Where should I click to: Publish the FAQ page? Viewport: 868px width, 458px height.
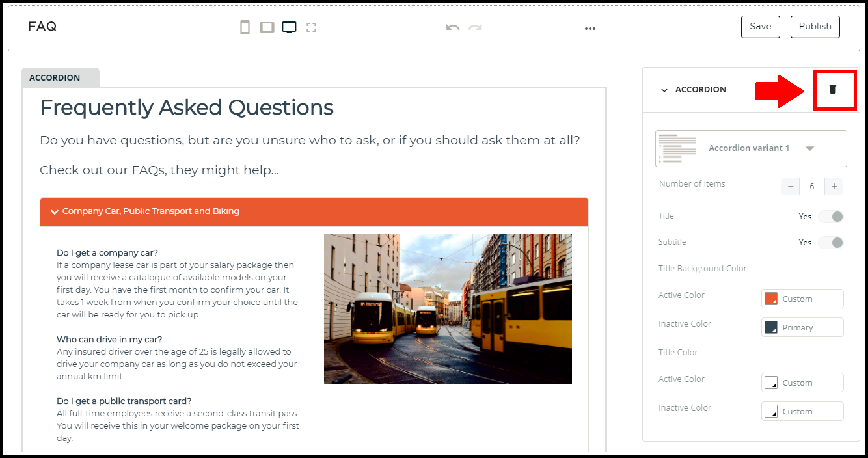coord(815,27)
